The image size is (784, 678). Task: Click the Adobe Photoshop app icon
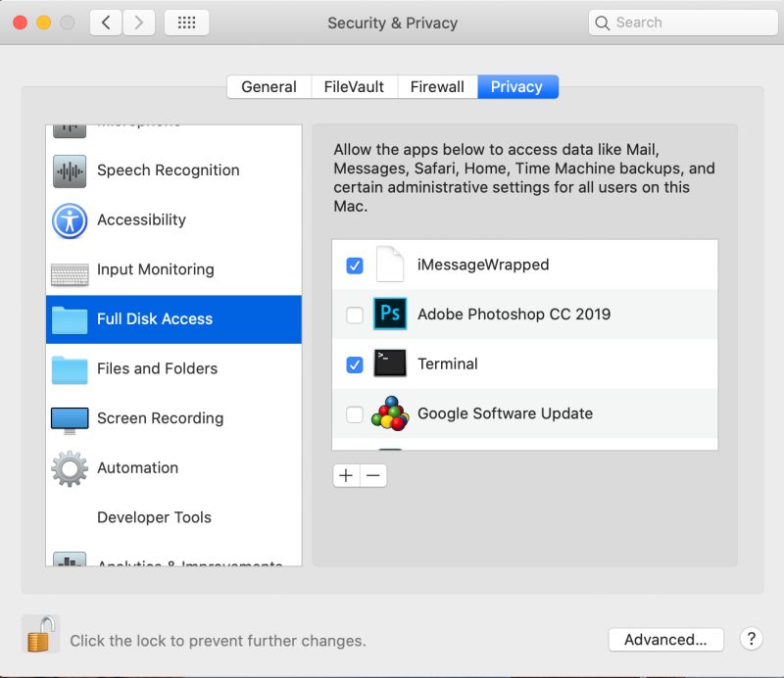tap(389, 314)
